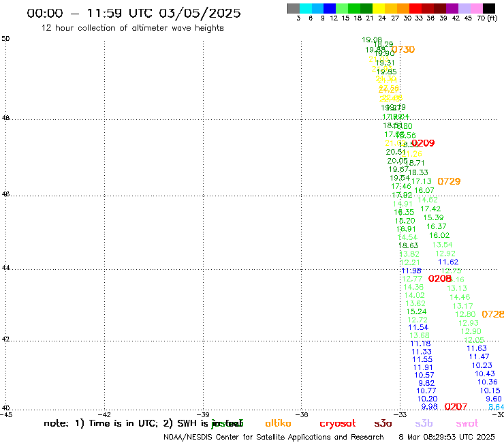Click the cyan color swatch in legend
This screenshot has height=443, width=504.
point(306,8)
